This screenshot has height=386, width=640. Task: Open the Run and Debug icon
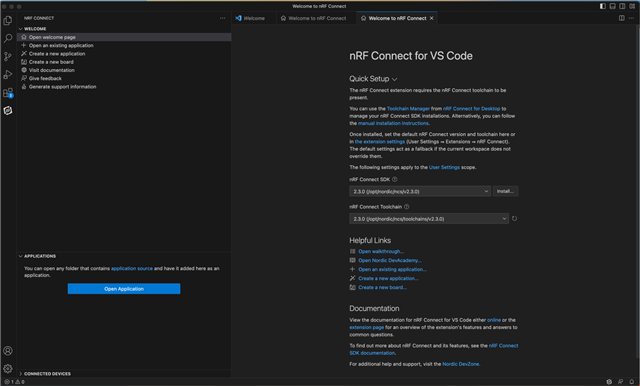coord(8,74)
